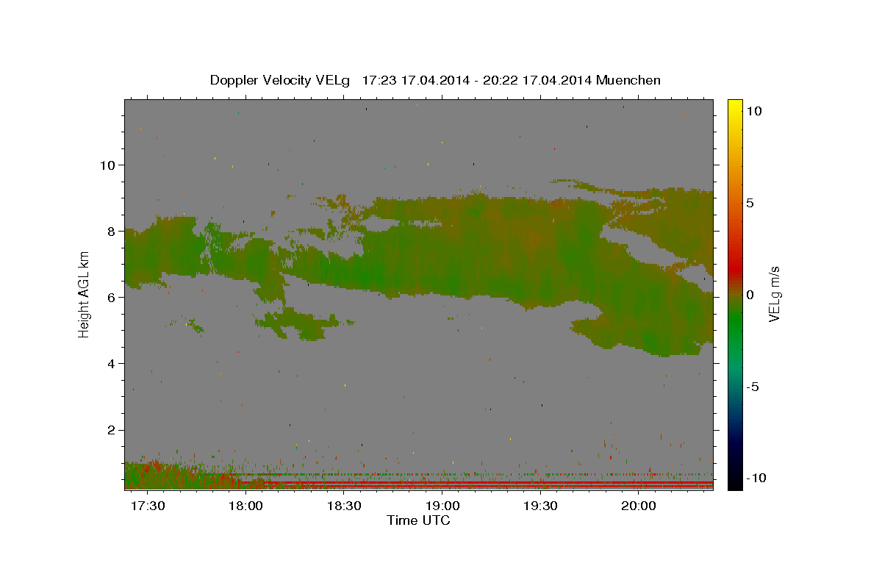Click the 20:00 time axis label
882x588 pixels.
click(638, 506)
